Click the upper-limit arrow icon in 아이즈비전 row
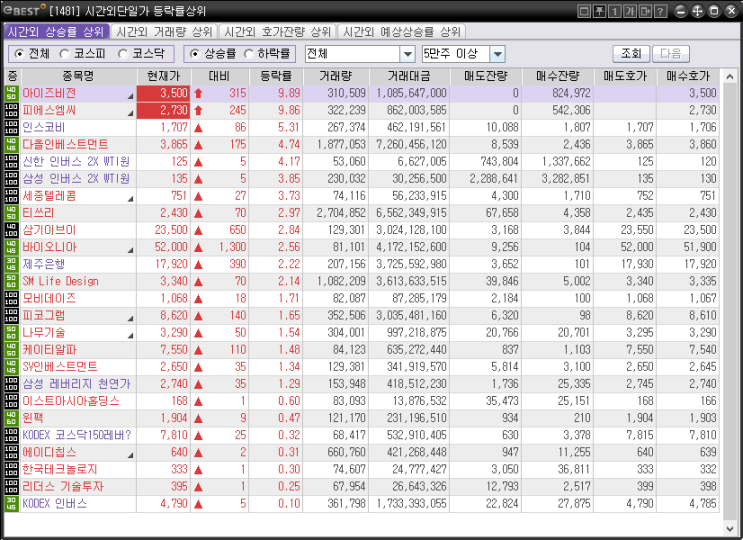This screenshot has width=743, height=540. [198, 93]
